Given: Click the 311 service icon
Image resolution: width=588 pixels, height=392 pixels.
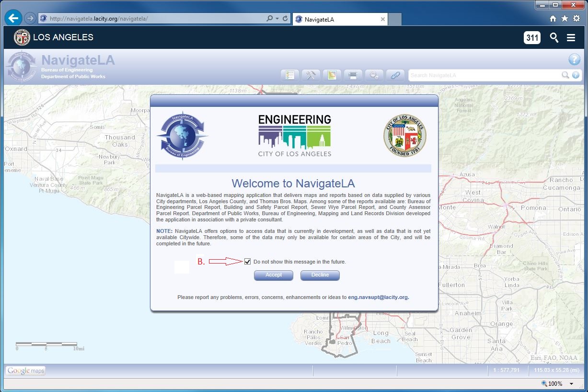Looking at the screenshot, I should (x=532, y=37).
